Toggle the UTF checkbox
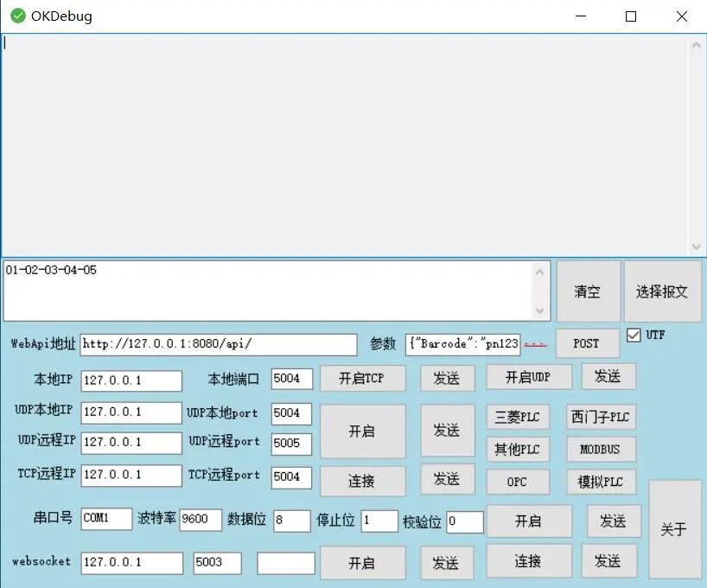707x588 pixels. click(634, 335)
